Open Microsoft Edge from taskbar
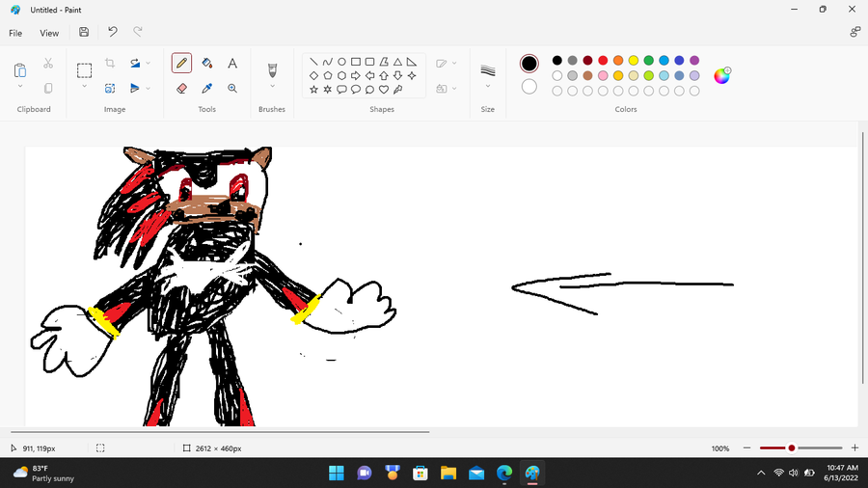This screenshot has width=868, height=488. click(504, 474)
